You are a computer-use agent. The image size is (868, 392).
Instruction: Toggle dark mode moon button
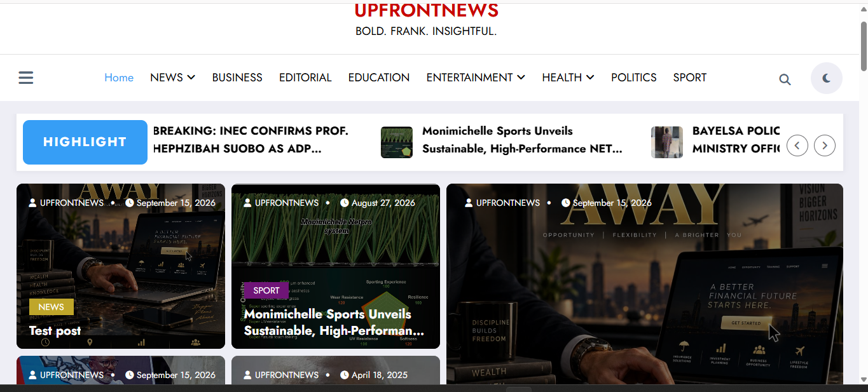click(826, 78)
